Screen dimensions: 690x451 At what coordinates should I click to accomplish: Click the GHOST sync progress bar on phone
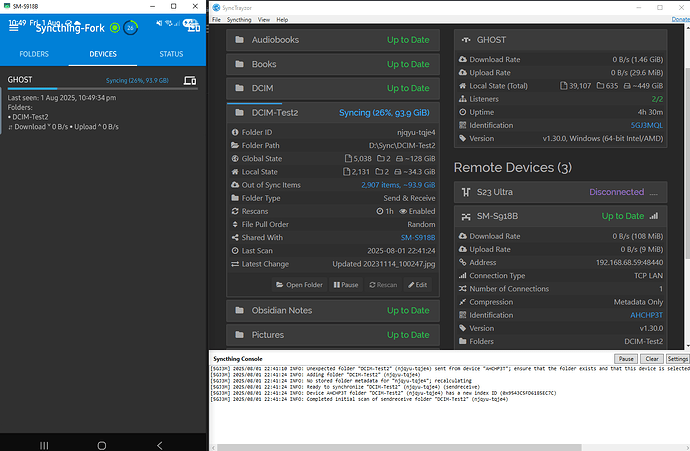point(103,88)
